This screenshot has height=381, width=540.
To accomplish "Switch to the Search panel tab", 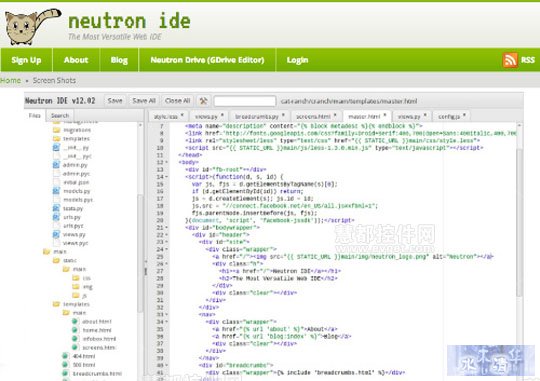I will [60, 116].
